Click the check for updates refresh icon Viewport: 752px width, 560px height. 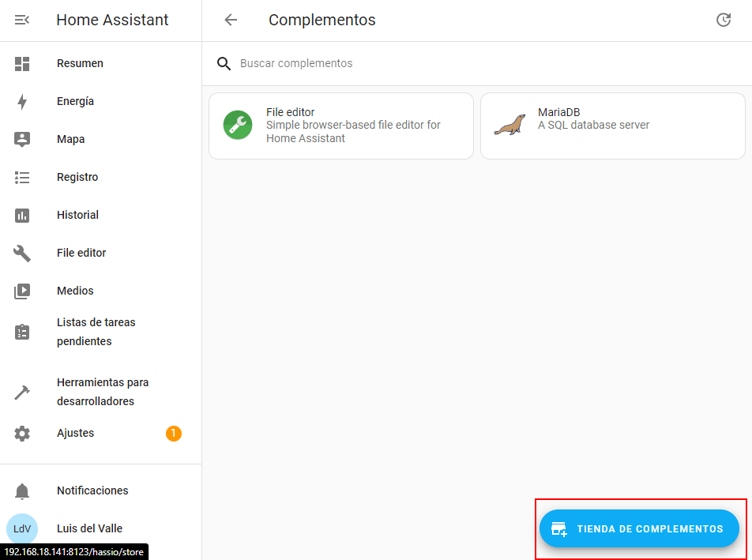tap(723, 21)
